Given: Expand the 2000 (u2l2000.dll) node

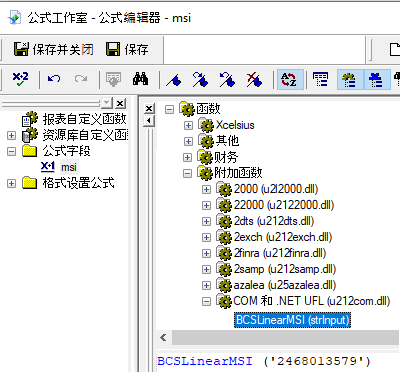Looking at the screenshot, I should (206, 189).
